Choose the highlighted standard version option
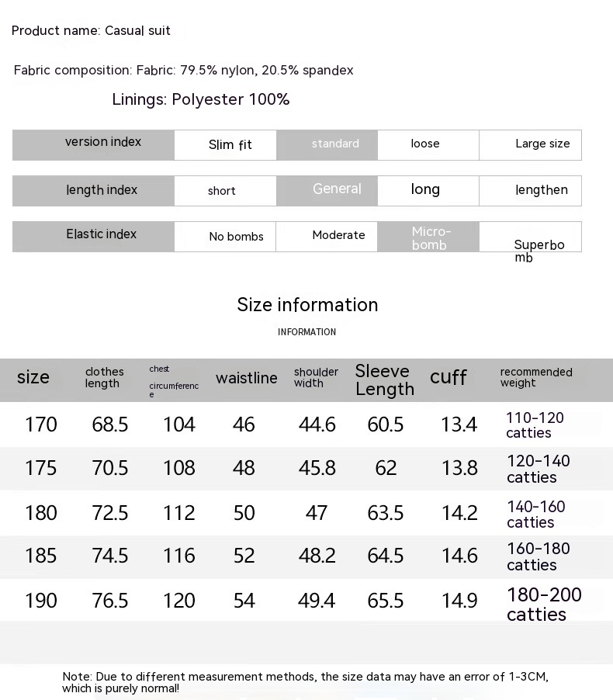The width and height of the screenshot is (613, 700). pyautogui.click(x=335, y=144)
